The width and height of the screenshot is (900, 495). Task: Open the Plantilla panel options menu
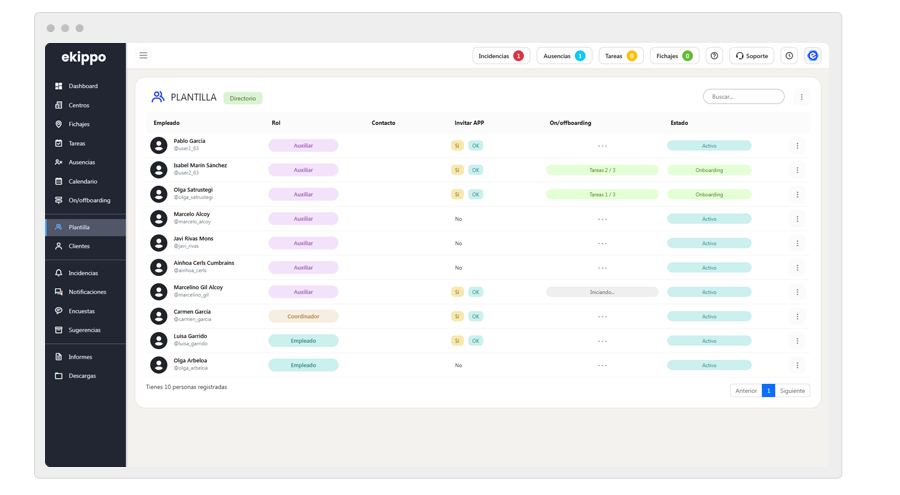tap(801, 97)
